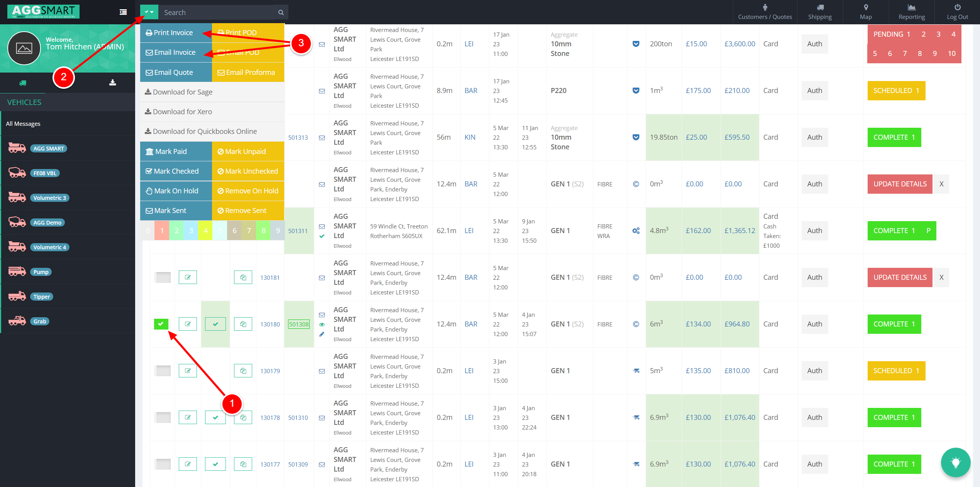Select Mark Unpaid
Screen dimensions: 980x487
tap(248, 151)
